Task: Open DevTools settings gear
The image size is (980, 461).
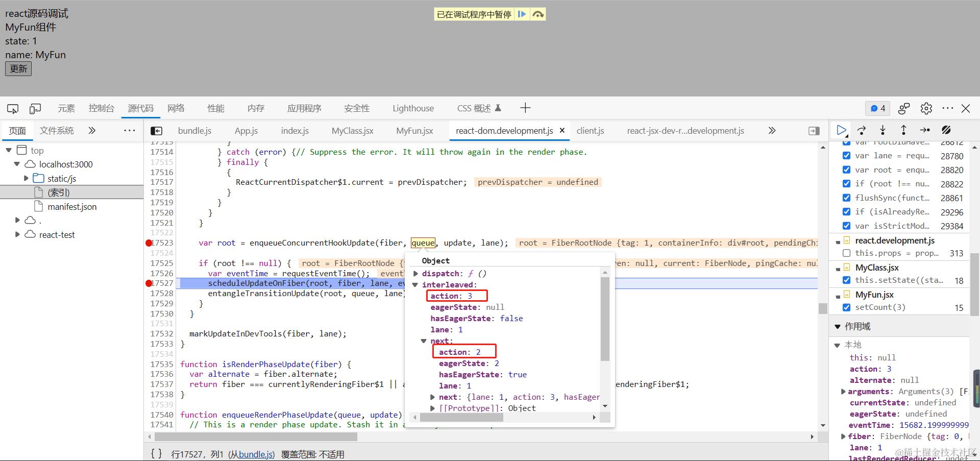Action: 926,108
